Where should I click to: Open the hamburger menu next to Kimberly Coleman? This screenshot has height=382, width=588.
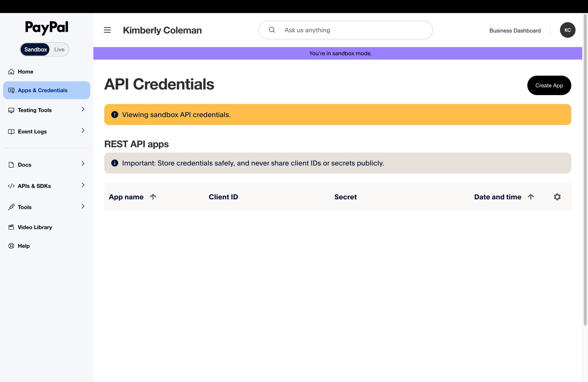(107, 30)
